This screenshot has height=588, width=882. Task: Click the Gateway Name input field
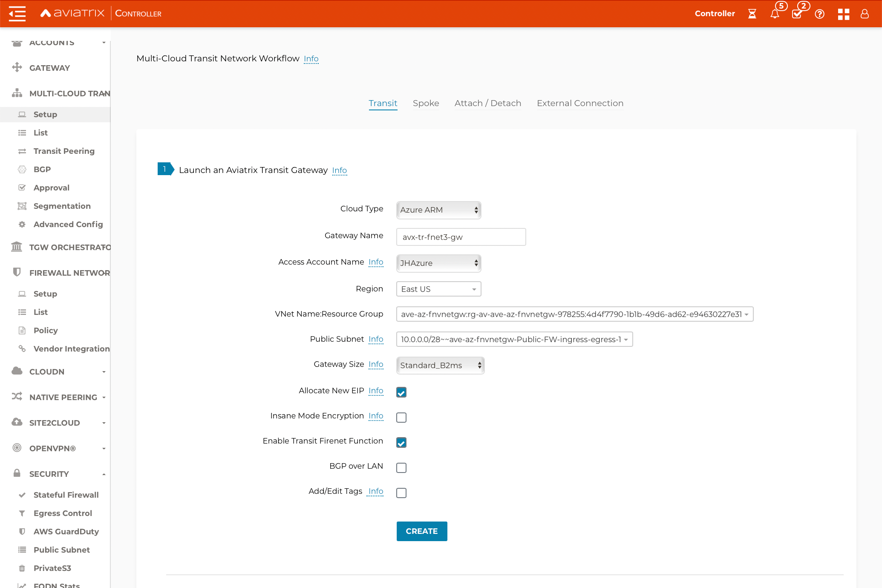coord(461,237)
